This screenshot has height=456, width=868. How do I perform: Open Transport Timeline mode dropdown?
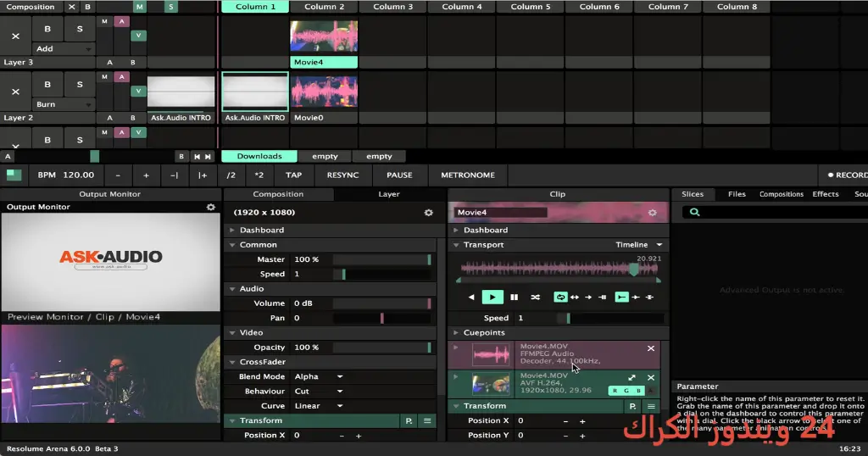click(x=639, y=245)
